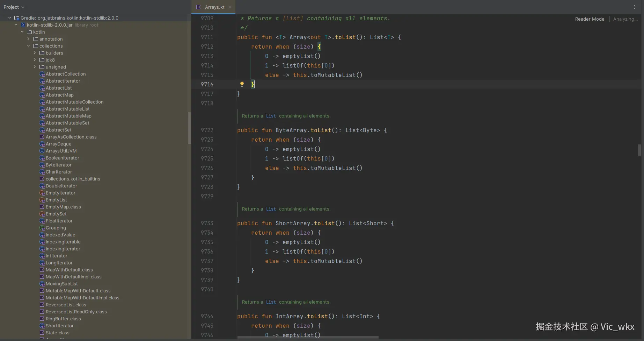
Task: Follow the List link above ShortArray.toList
Action: [271, 209]
